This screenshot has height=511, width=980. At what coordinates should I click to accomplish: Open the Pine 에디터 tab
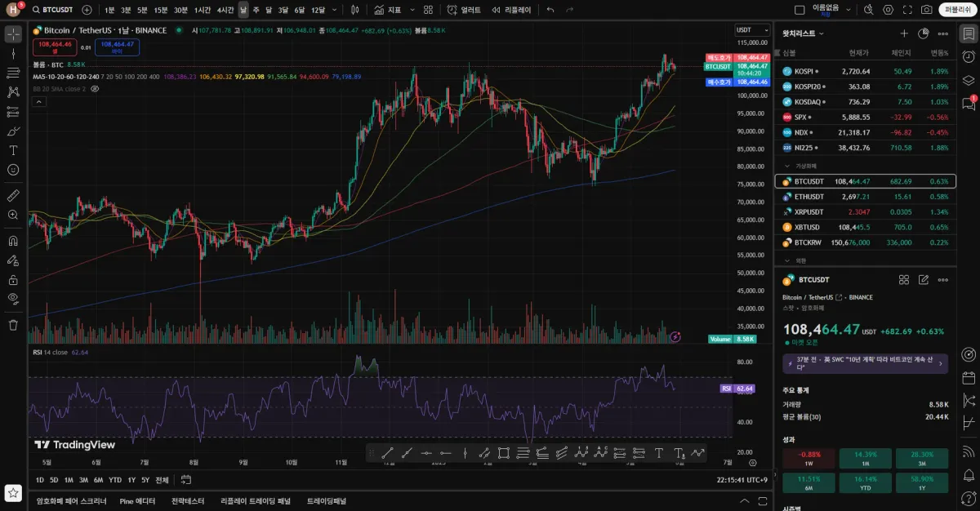coord(137,501)
